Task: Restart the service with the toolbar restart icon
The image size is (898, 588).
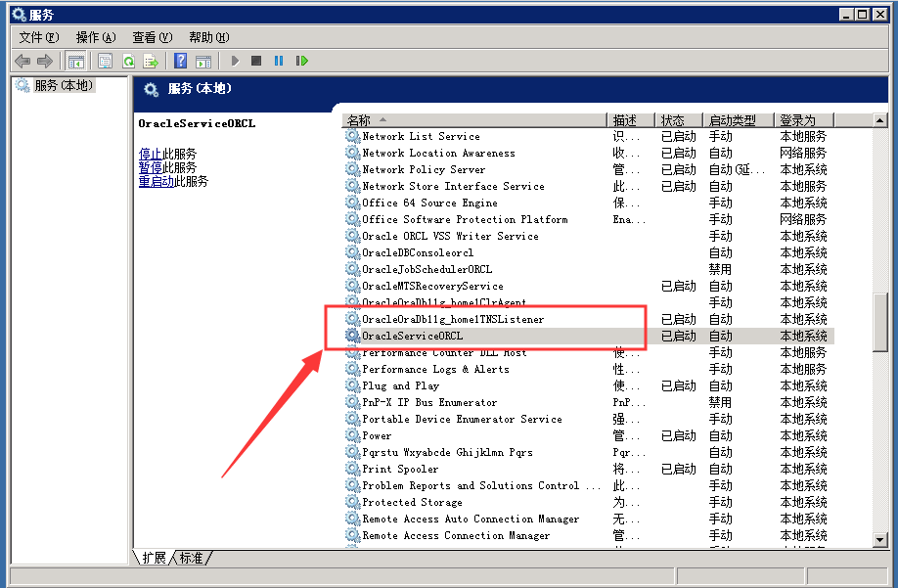Action: tap(302, 61)
